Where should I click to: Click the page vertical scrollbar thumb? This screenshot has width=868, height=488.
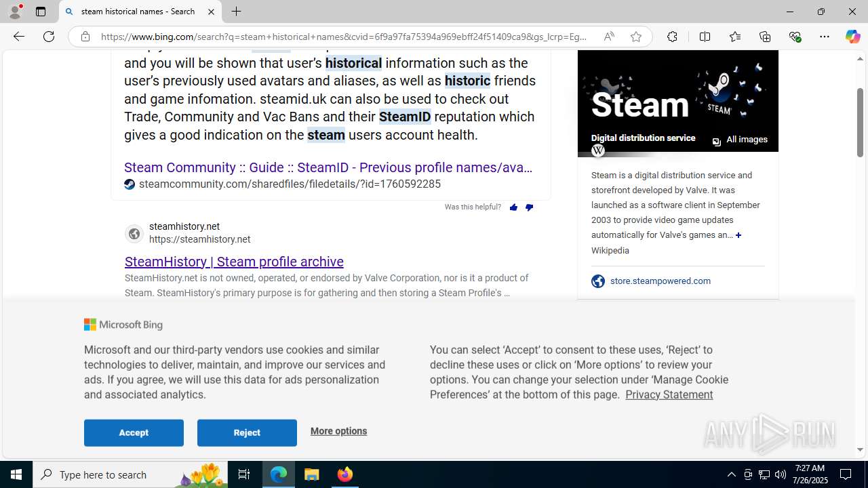(x=860, y=122)
